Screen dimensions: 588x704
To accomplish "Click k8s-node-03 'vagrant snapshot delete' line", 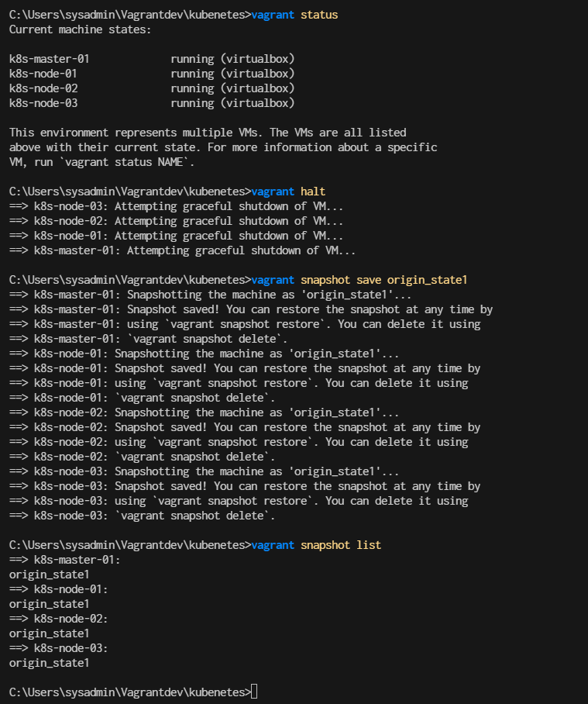I will [x=142, y=516].
